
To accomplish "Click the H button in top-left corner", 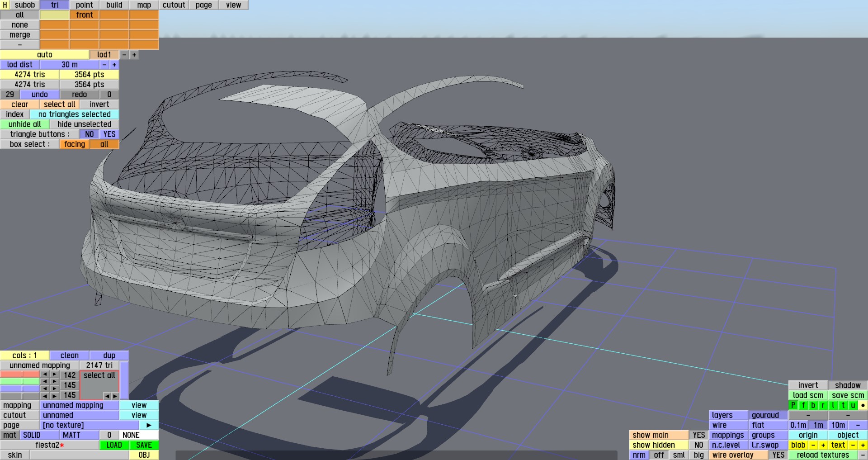I will pos(5,5).
